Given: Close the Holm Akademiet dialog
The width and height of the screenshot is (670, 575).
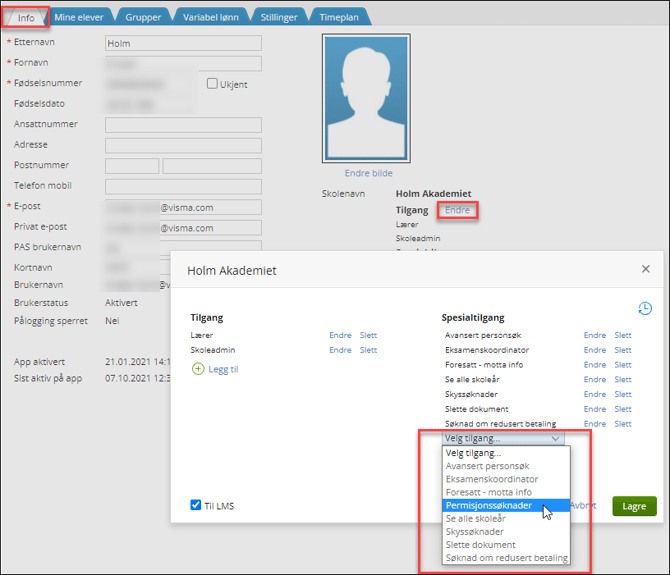Looking at the screenshot, I should pyautogui.click(x=645, y=270).
